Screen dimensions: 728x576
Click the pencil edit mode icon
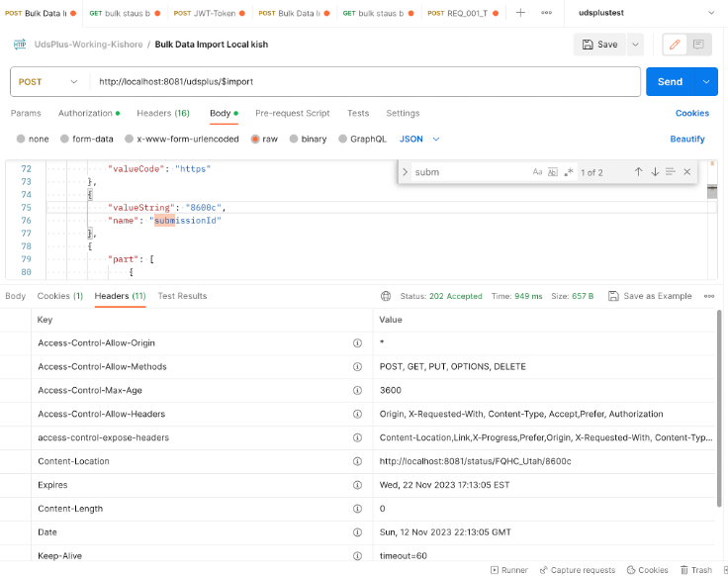[x=675, y=45]
